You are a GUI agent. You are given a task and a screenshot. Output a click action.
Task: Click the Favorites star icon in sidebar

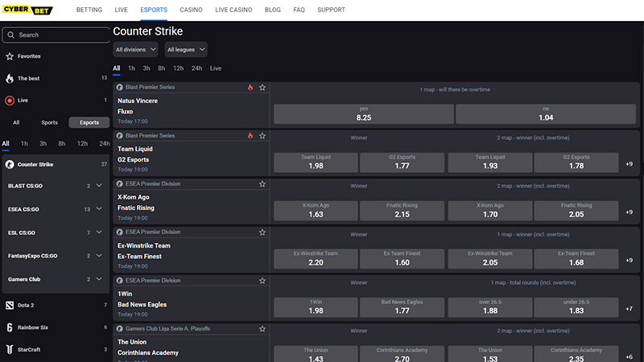[x=10, y=56]
